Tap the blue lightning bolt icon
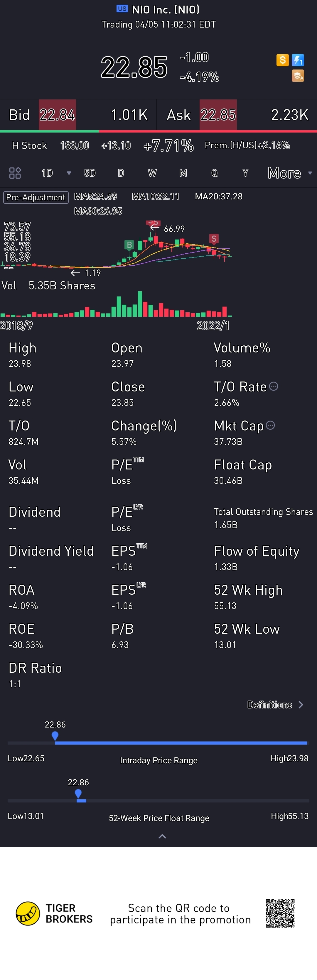The height and width of the screenshot is (980, 317). coord(298,60)
